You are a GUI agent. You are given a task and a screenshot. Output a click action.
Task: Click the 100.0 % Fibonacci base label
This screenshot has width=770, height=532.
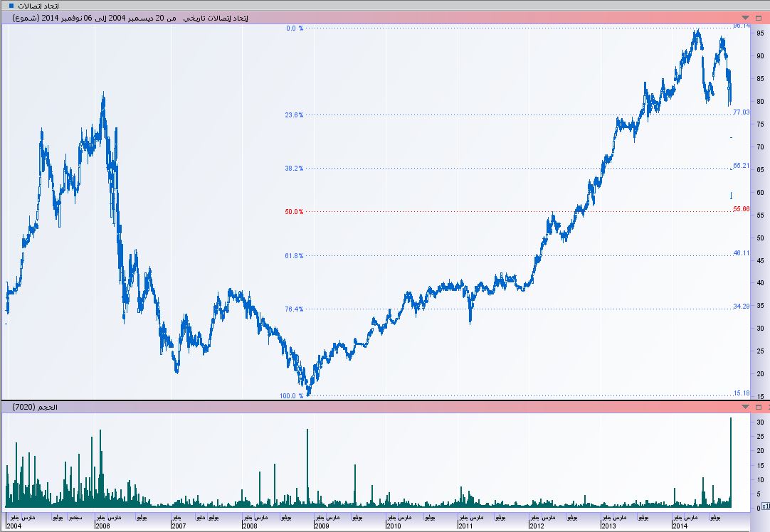(292, 396)
